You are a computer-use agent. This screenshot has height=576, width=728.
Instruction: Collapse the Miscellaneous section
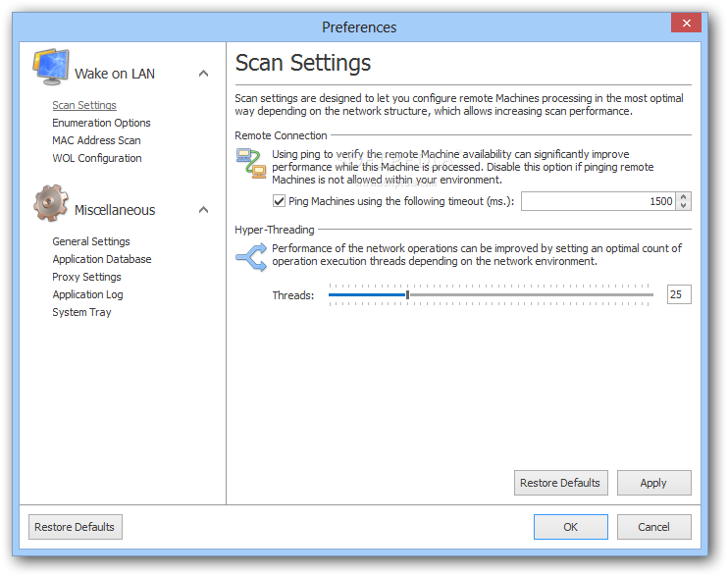tap(203, 210)
